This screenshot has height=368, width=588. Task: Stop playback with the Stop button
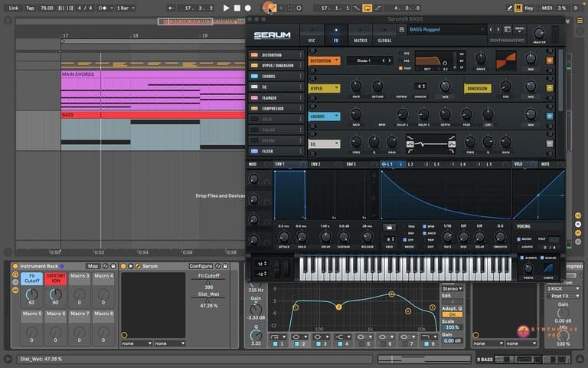coord(237,8)
